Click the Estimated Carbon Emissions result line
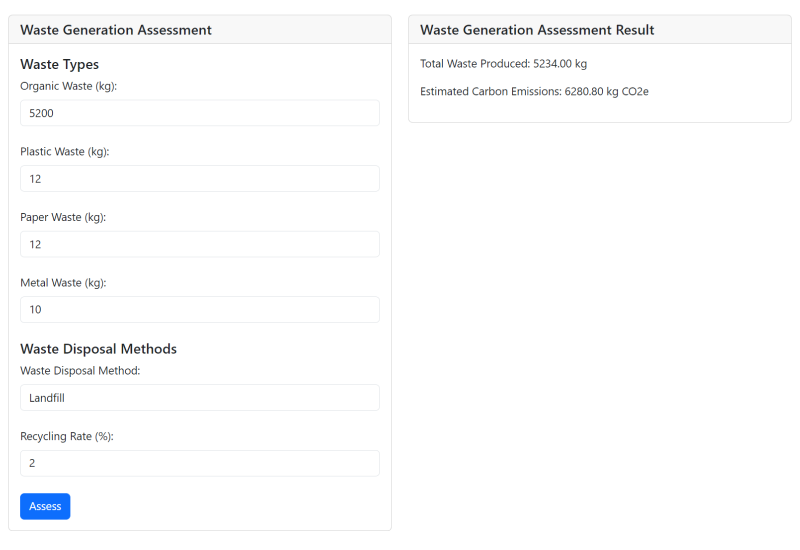Screen dimensions: 800x550 [535, 92]
